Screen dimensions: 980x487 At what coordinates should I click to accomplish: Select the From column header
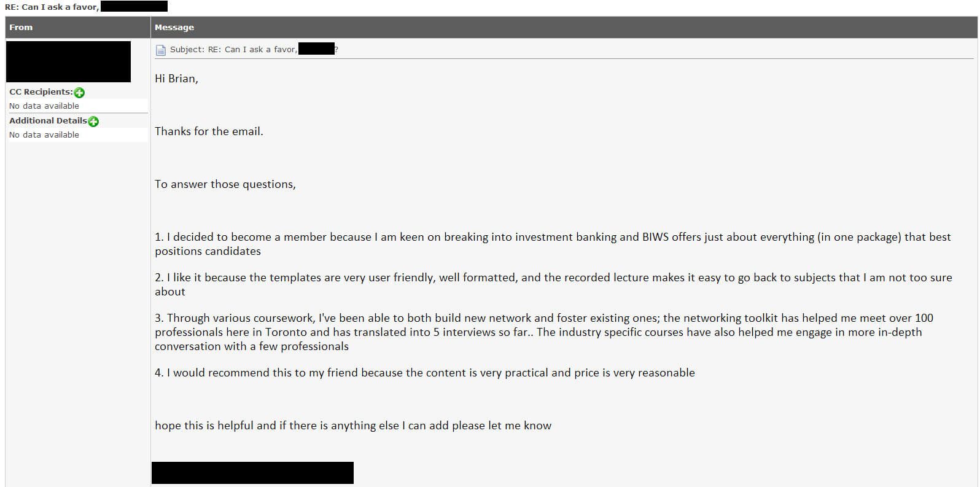[21, 27]
